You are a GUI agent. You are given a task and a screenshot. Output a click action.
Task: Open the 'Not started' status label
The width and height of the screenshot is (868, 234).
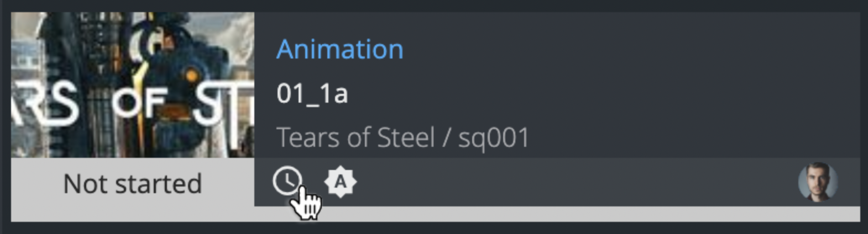[132, 184]
